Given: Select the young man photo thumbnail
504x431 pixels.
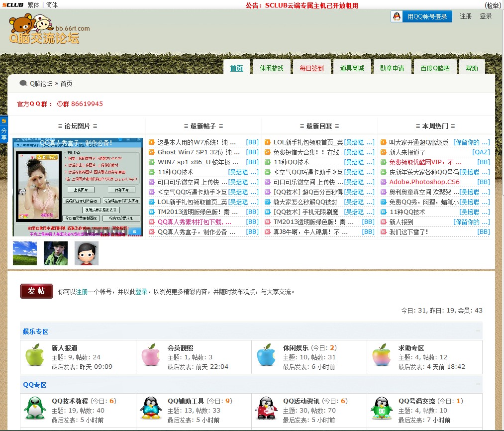Looking at the screenshot, I should [56, 253].
